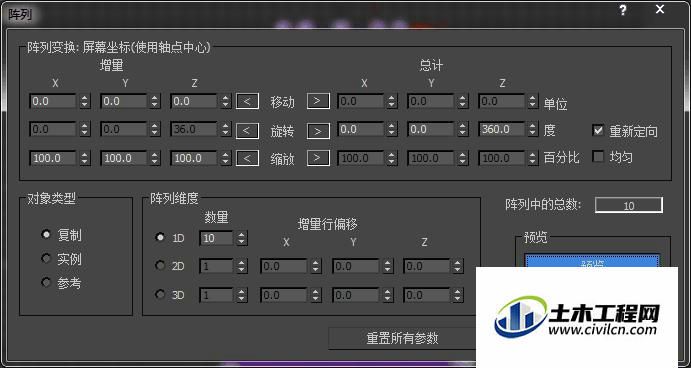Click total Scale Z field 100.0

(502, 158)
